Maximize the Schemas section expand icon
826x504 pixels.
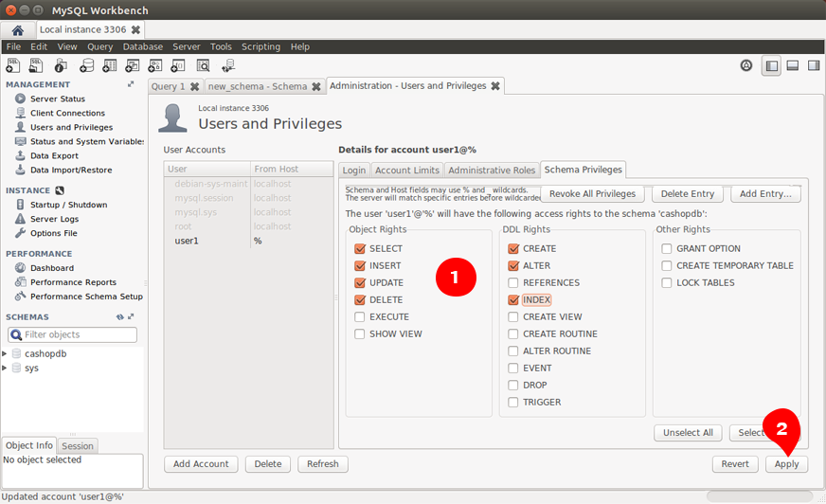(131, 316)
